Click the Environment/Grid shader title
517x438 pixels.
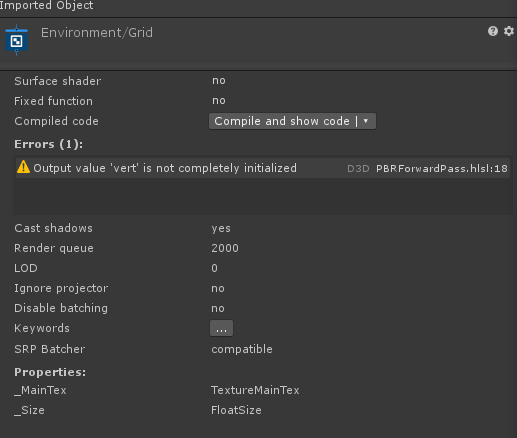(97, 33)
